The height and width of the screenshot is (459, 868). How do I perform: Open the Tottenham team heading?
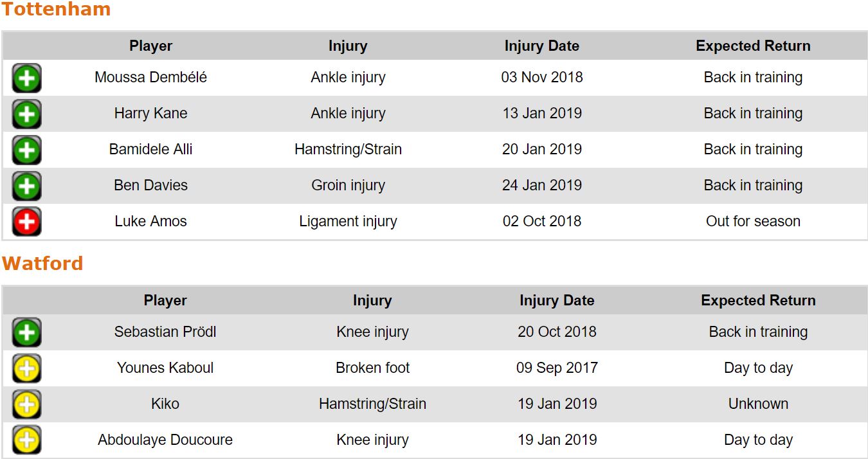(56, 10)
